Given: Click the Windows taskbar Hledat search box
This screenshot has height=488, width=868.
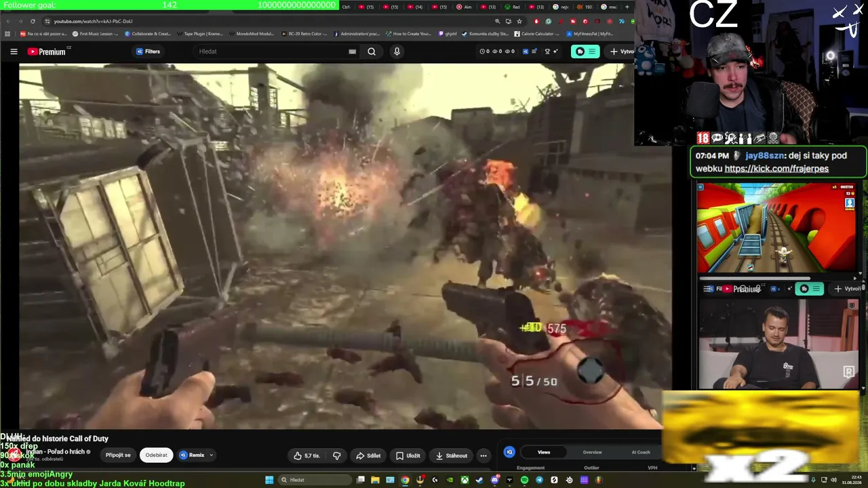Looking at the screenshot, I should click(315, 480).
